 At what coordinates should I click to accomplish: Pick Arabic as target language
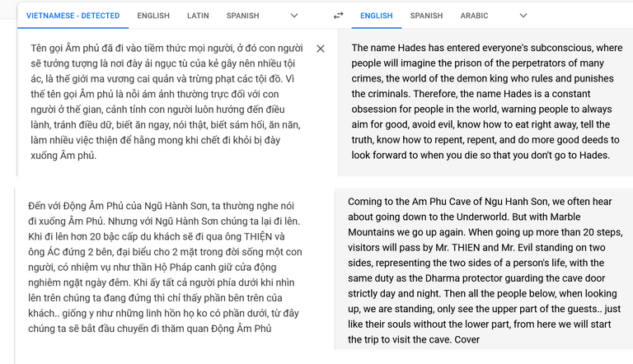pos(474,16)
